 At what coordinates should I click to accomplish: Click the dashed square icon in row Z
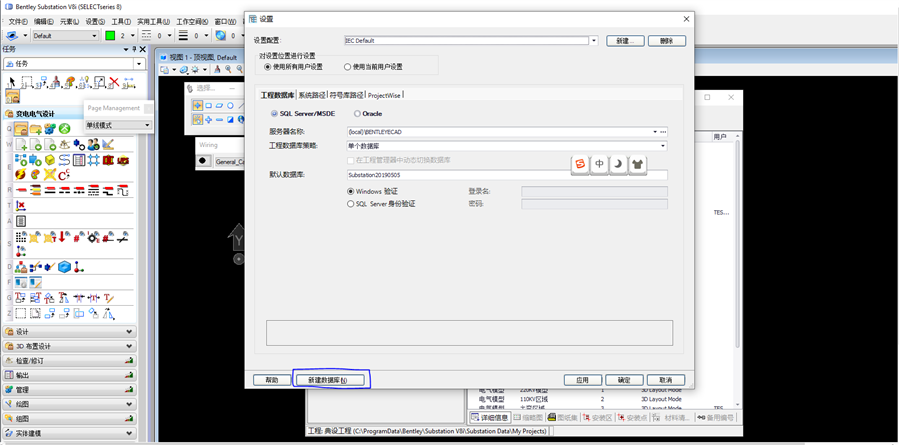(x=21, y=313)
